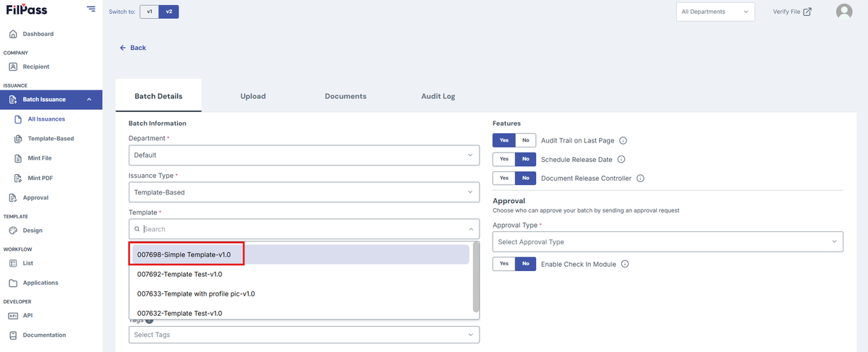Choose 007698-Simple Template-v1.0 option
This screenshot has height=352, width=868.
[301, 254]
